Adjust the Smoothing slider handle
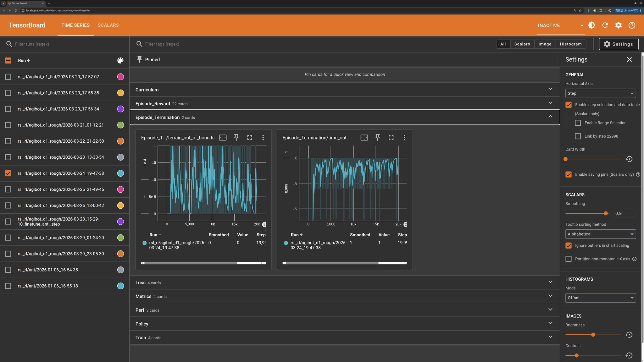This screenshot has width=644, height=362. point(606,213)
